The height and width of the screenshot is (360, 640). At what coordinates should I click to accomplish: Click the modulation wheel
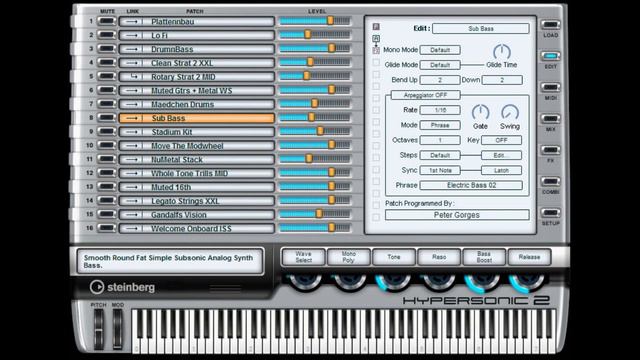click(x=118, y=329)
